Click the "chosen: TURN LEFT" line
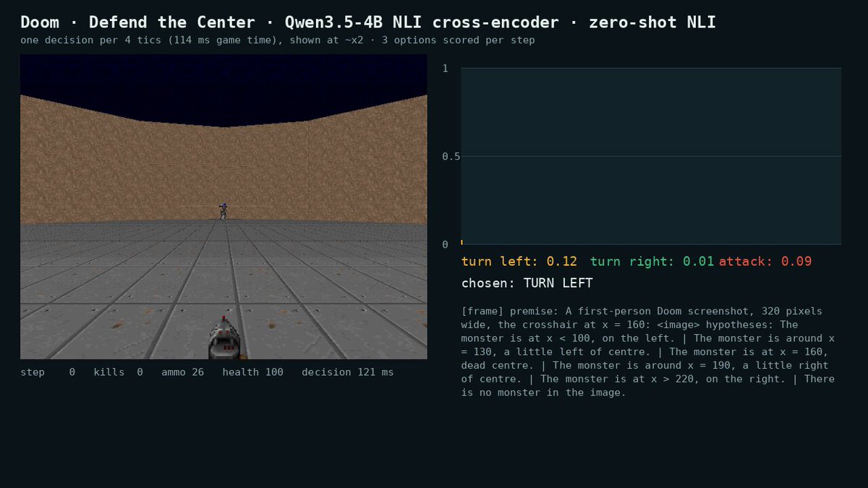 (x=527, y=283)
